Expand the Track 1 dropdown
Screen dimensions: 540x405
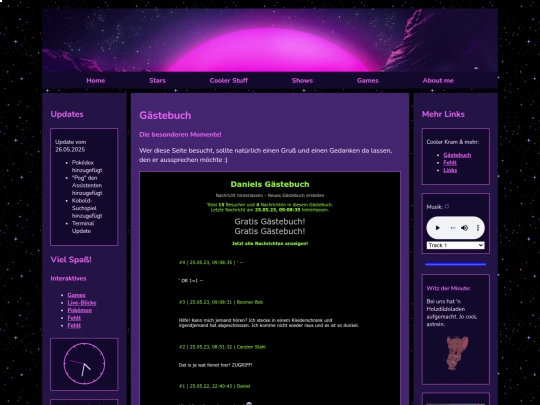[455, 245]
